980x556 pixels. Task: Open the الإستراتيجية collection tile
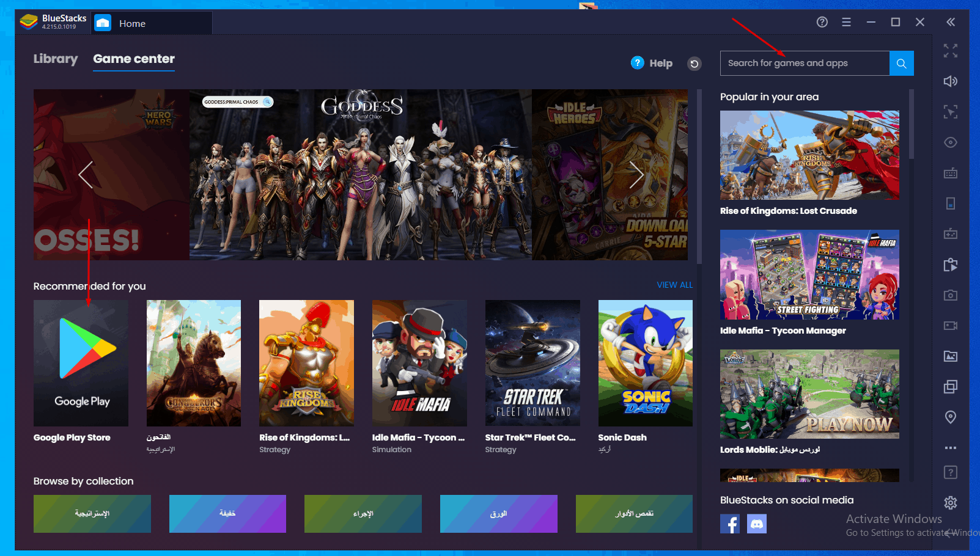click(92, 514)
